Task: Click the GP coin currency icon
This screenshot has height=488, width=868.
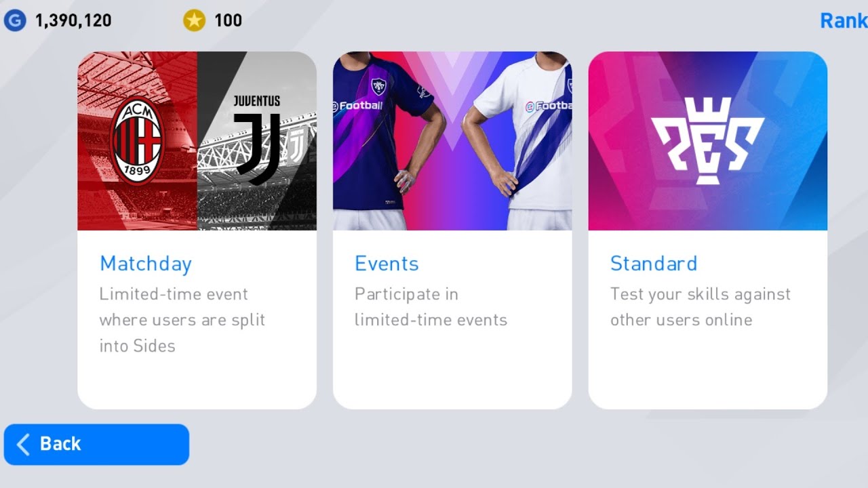Action: coord(14,20)
